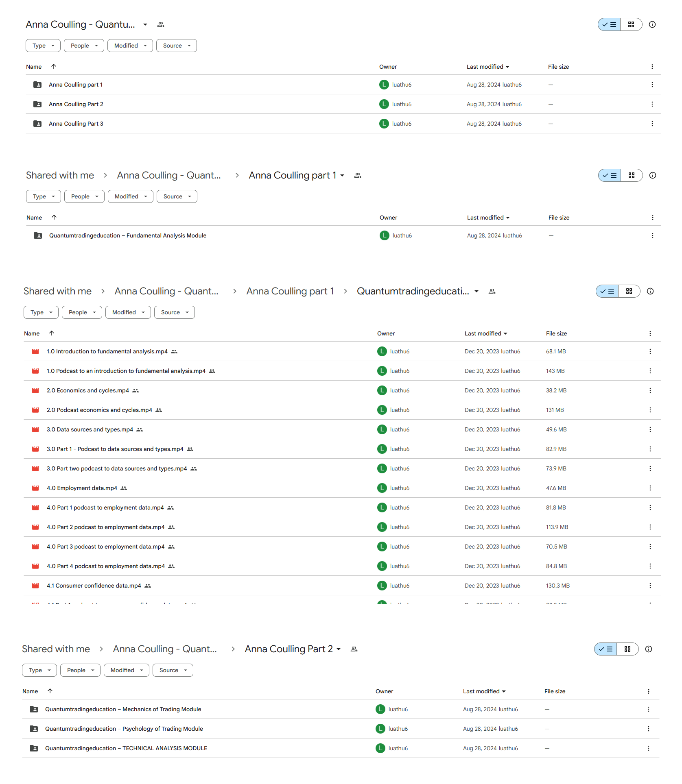The height and width of the screenshot is (784, 682).
Task: Show details info icon in Anna Coulling part 1 view
Action: [x=652, y=175]
